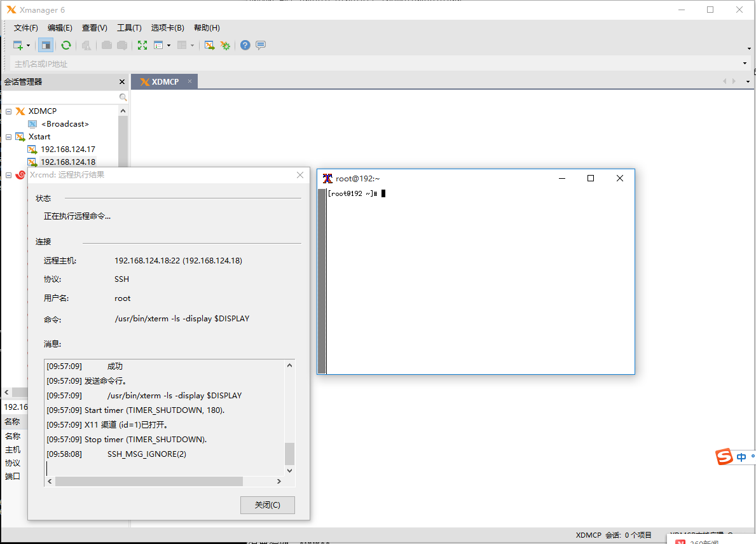Maximize the root@192 xterm window
756x544 pixels.
tap(591, 178)
